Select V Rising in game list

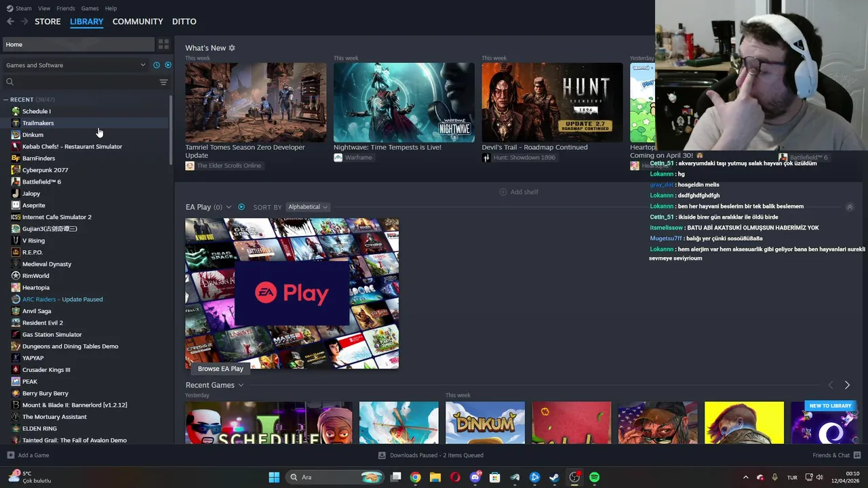tap(33, 241)
